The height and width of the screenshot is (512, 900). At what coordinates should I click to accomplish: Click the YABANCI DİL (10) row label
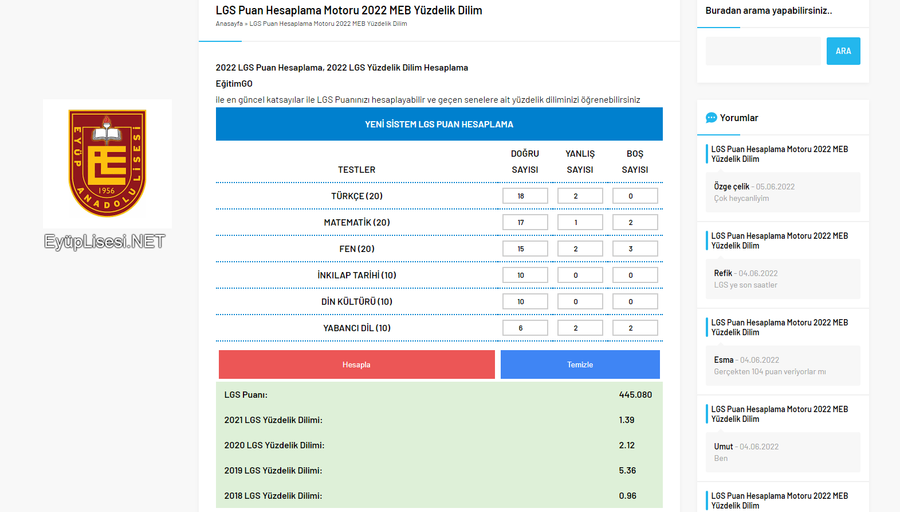(357, 328)
